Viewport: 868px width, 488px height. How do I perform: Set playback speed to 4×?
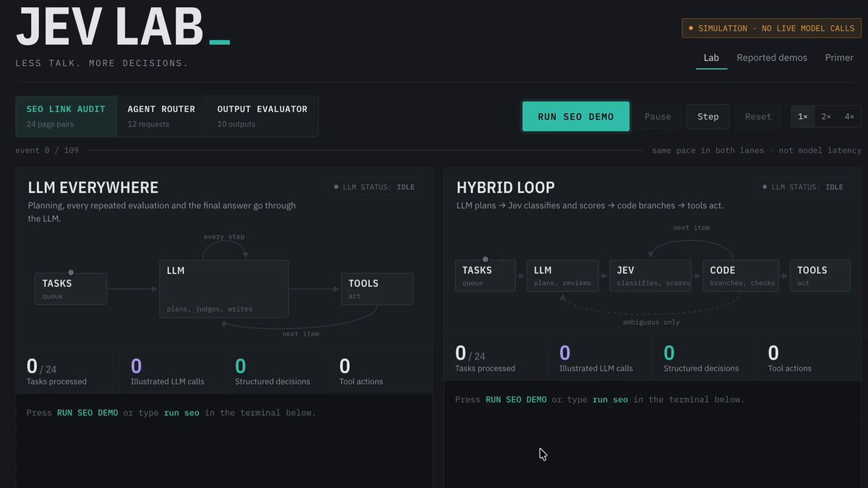[x=849, y=116]
